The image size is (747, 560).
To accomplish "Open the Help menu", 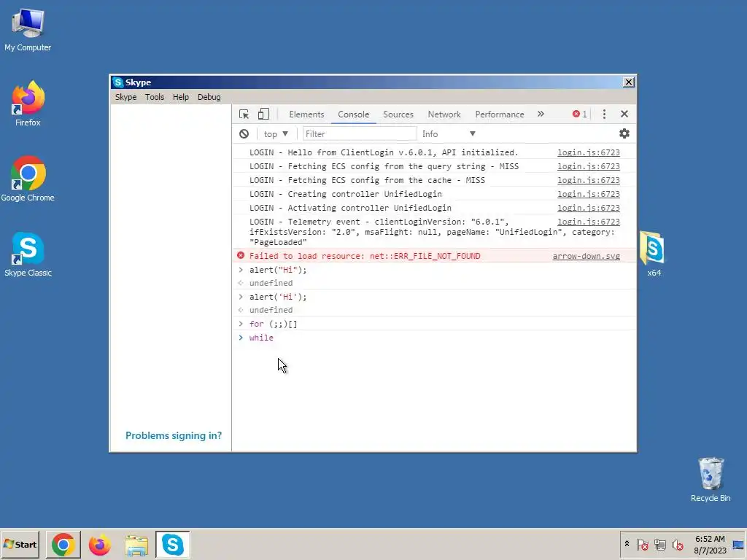I will [181, 97].
